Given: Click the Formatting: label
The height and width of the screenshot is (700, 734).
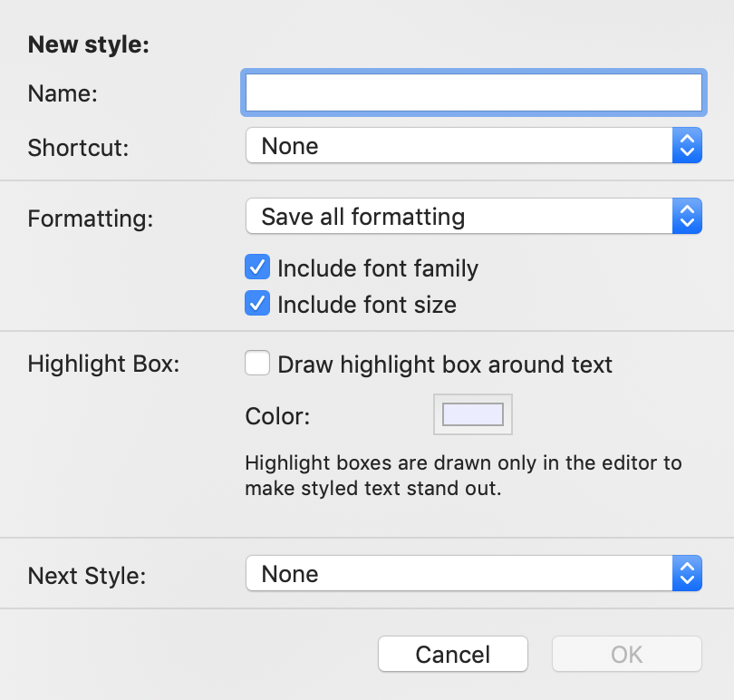Looking at the screenshot, I should tap(91, 219).
